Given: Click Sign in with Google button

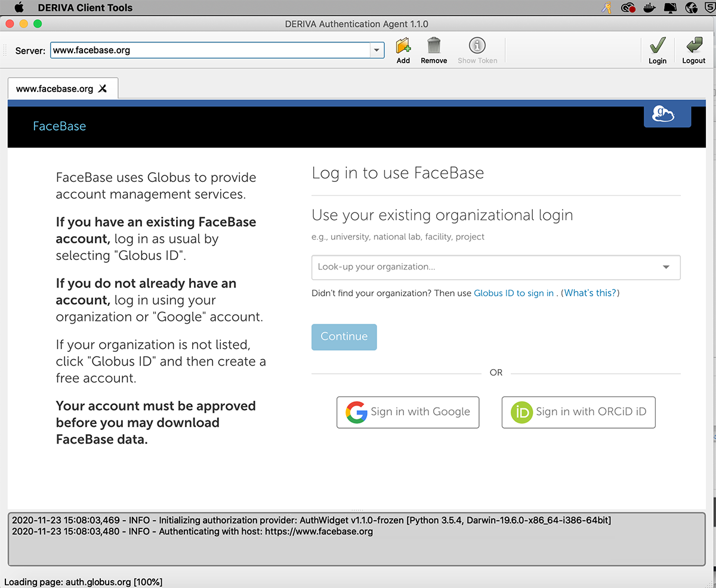Looking at the screenshot, I should (x=408, y=412).
